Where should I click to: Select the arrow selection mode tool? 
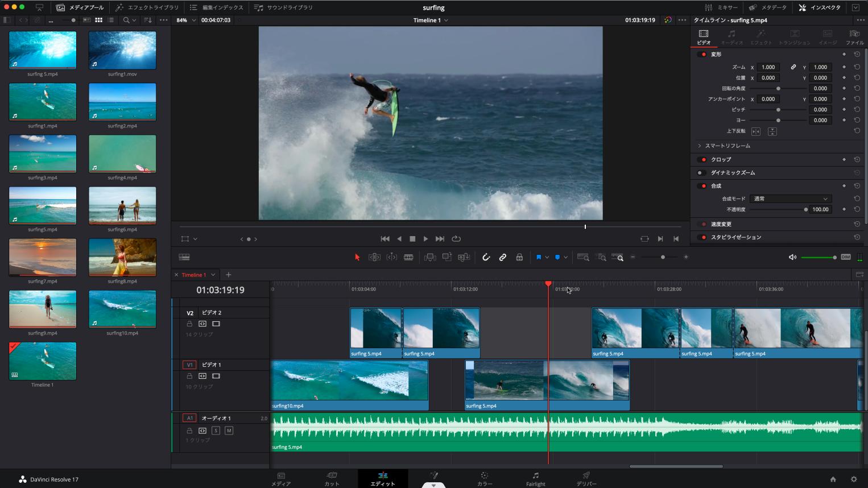point(357,257)
